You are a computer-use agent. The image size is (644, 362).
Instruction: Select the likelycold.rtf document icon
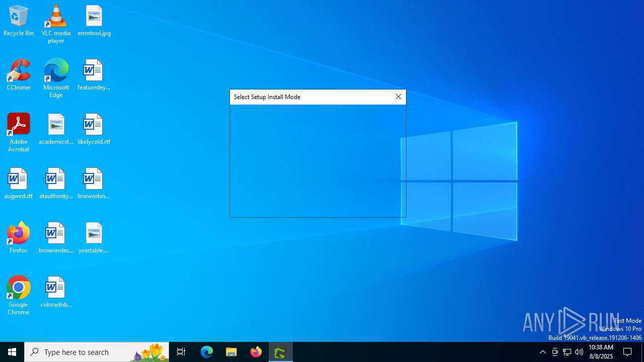click(94, 129)
